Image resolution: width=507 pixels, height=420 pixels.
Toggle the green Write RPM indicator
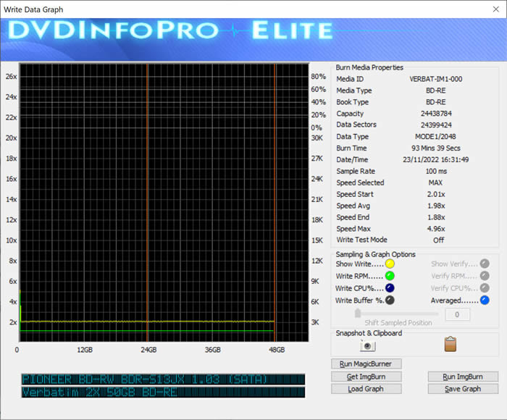[x=390, y=276]
